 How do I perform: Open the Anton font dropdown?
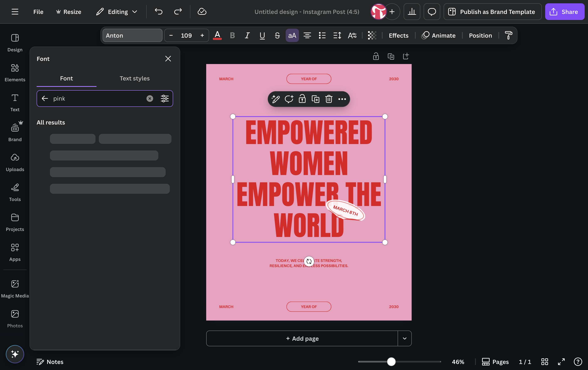coord(132,35)
